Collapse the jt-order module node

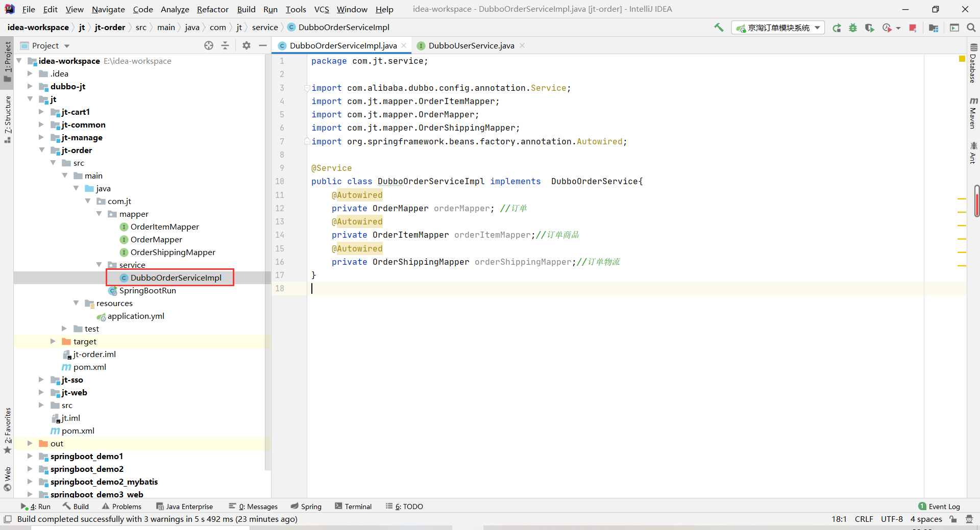[42, 150]
